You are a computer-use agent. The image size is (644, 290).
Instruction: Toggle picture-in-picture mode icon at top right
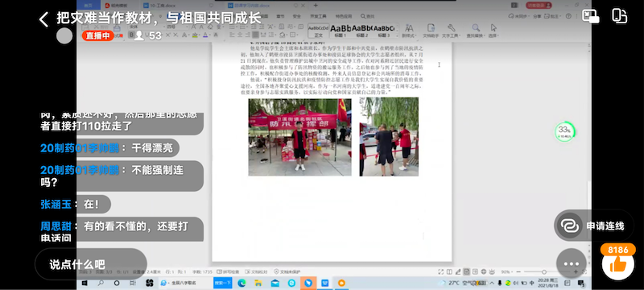(x=590, y=16)
